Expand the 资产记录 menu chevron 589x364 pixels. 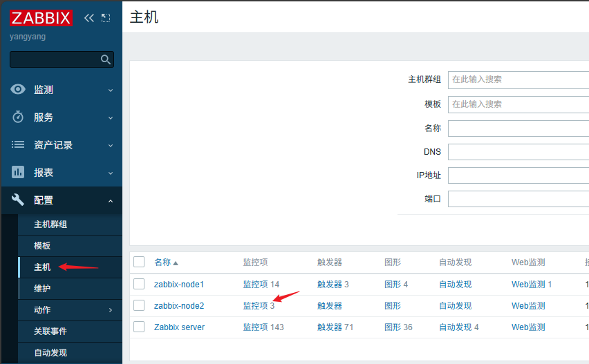pyautogui.click(x=111, y=146)
